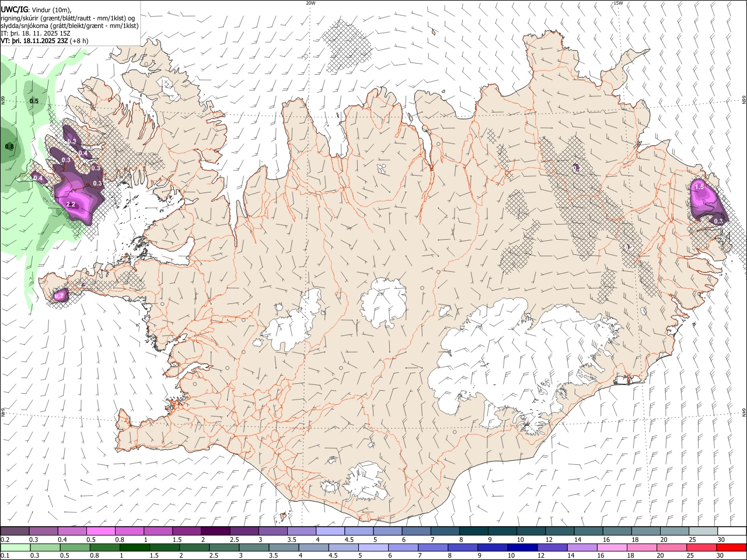The width and height of the screenshot is (747, 560).
Task: Pick the pale lavender 4–4.5 snow legend swatch
Action: coord(330,531)
